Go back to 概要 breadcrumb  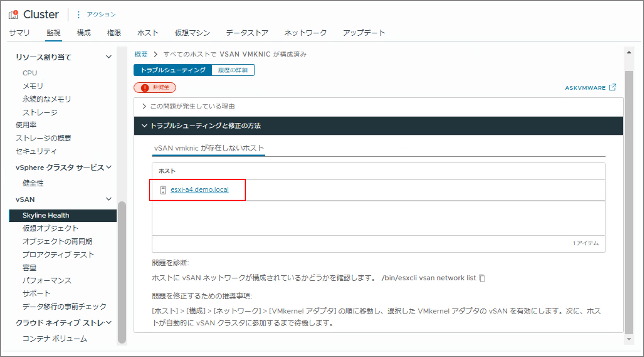141,54
